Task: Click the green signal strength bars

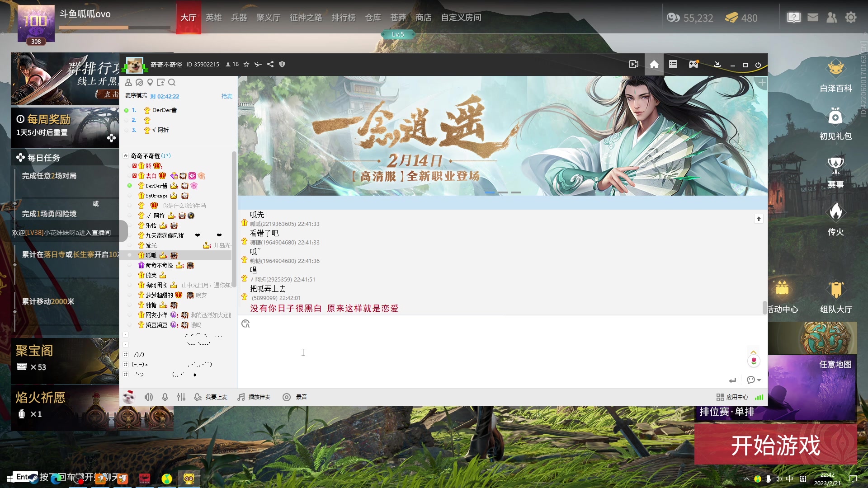Action: 759,397
